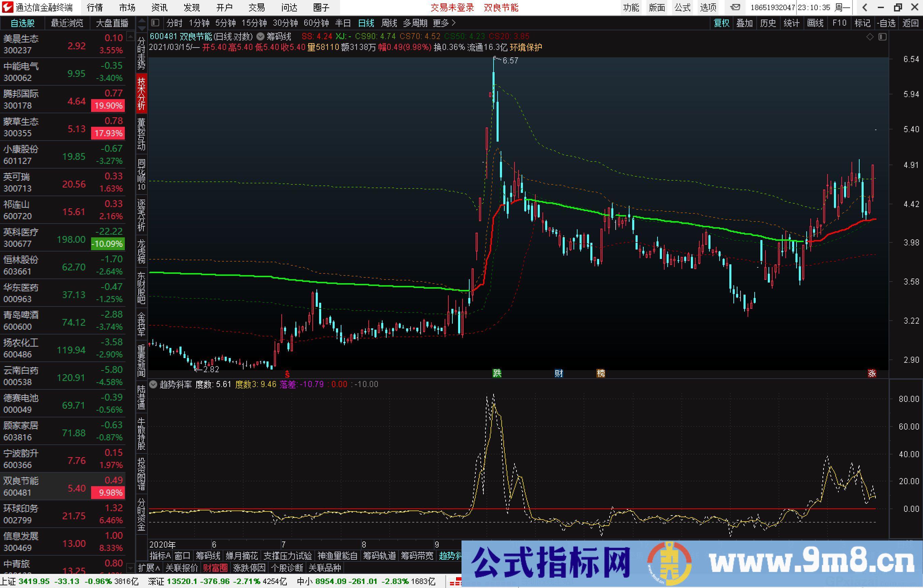The height and width of the screenshot is (588, 923).
Task: Open 分时走势 side tab
Action: pos(141,53)
